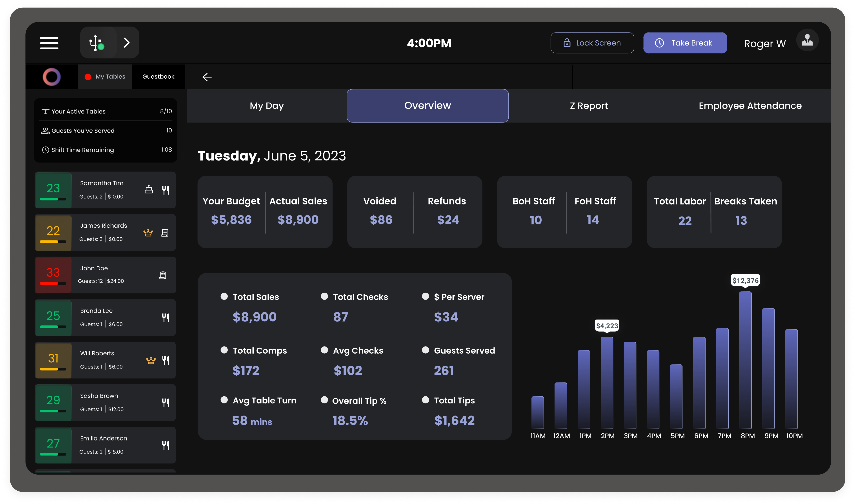Click the Take Break button
Image resolution: width=855 pixels, height=504 pixels.
pos(685,43)
